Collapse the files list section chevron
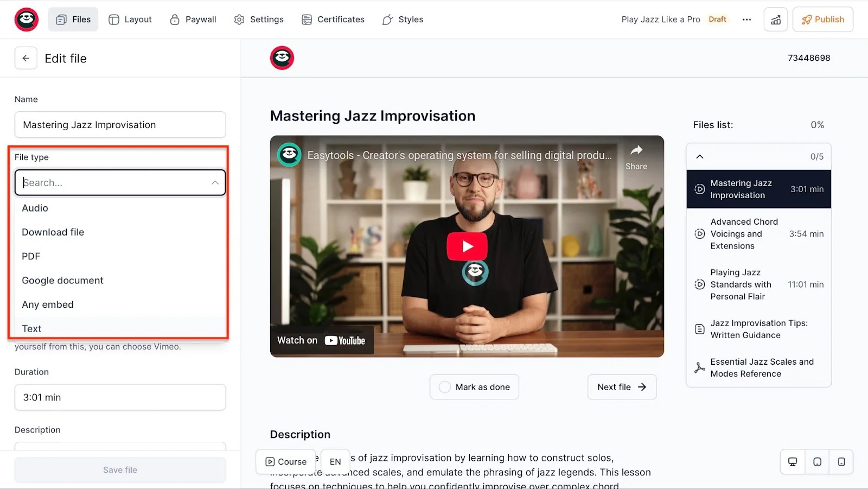 click(x=700, y=157)
